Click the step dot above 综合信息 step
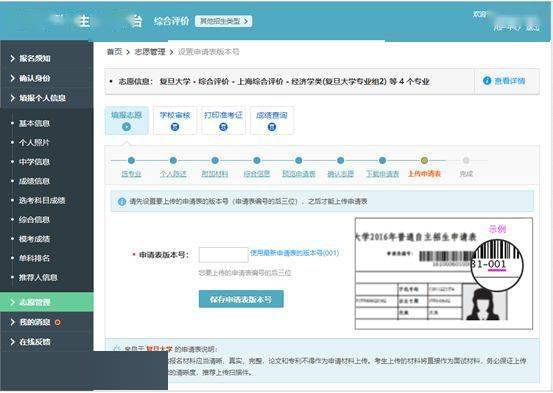Viewport: 553px width, 393px height. click(x=257, y=161)
